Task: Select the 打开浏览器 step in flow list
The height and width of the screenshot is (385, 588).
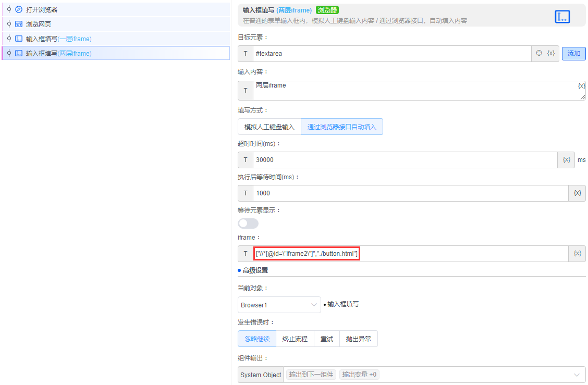Action: pos(42,9)
